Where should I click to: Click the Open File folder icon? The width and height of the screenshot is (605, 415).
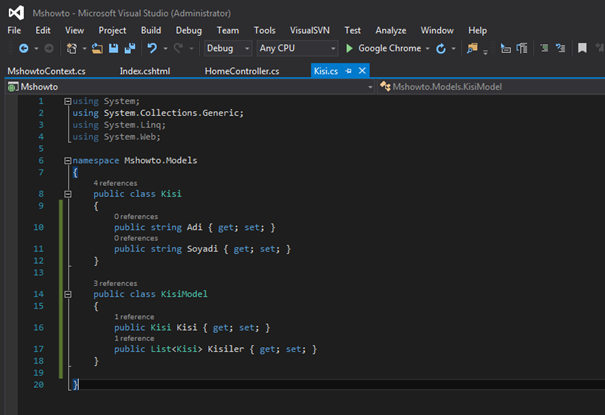point(97,48)
